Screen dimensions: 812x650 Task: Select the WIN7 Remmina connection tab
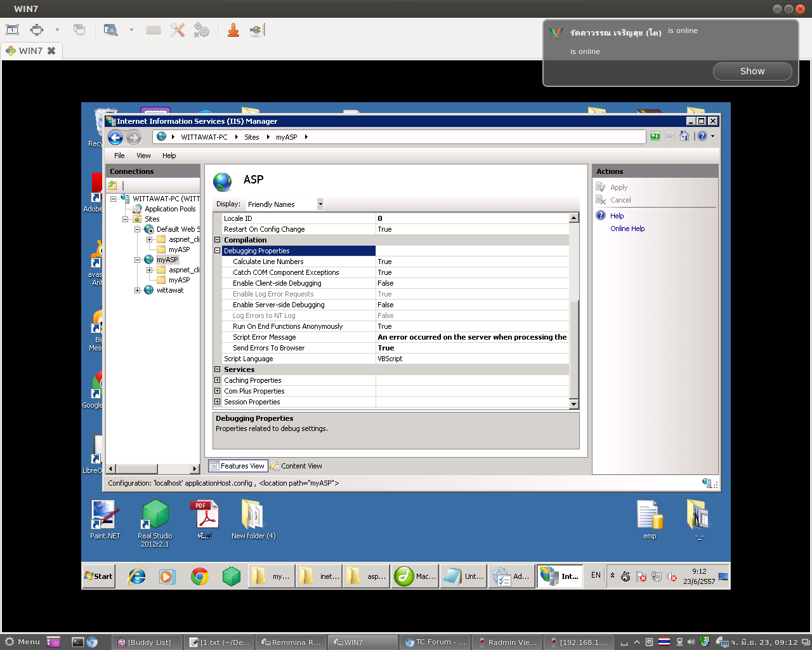30,51
